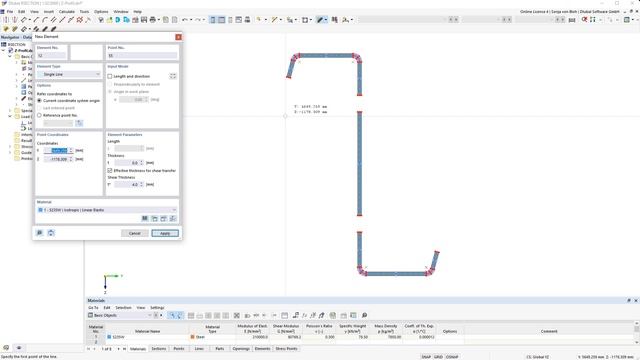The height and width of the screenshot is (360, 640).
Task: Click the pick material icon in dialog
Action: 173,219
